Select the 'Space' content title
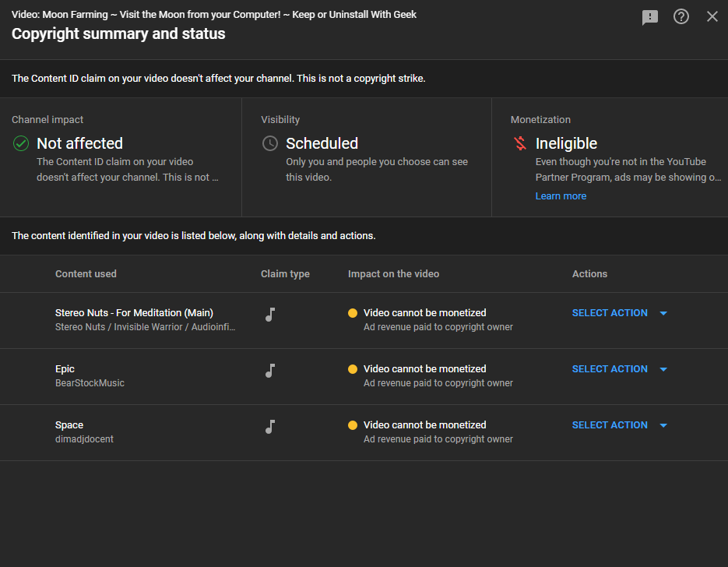This screenshot has width=728, height=567. 69,425
